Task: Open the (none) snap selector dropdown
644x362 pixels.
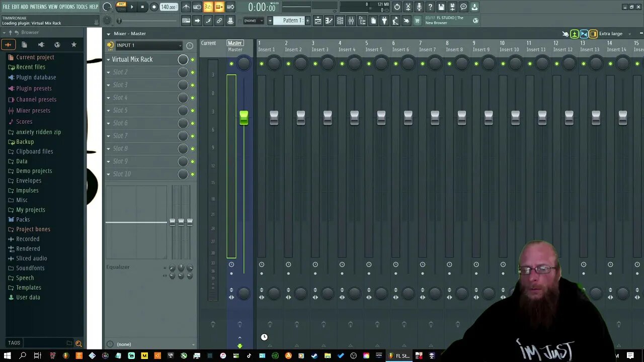Action: [x=253, y=21]
